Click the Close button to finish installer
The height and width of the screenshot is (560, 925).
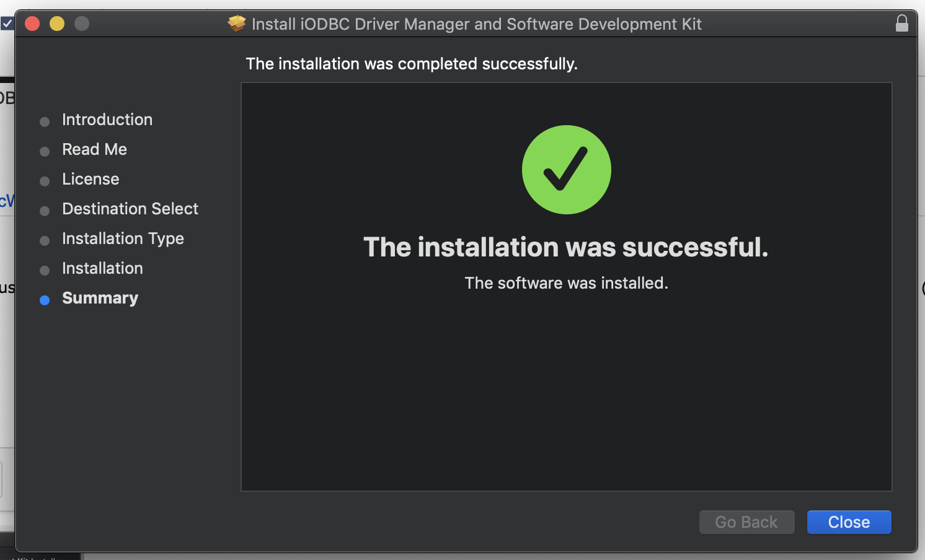point(849,522)
